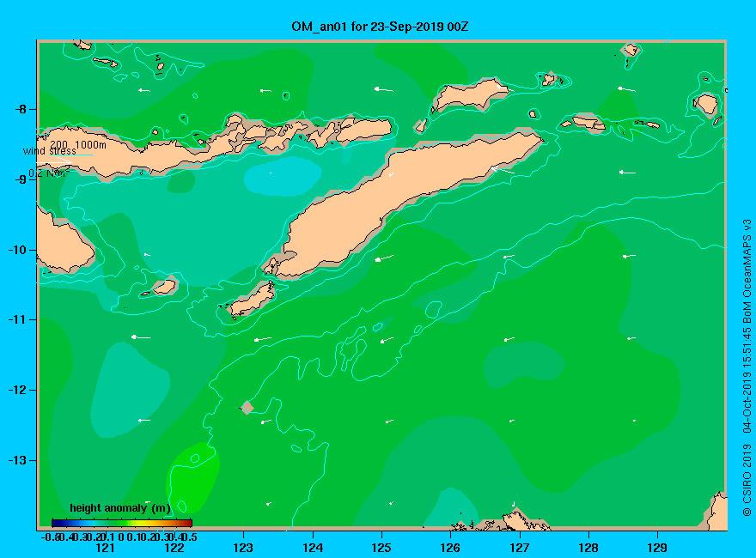Click the small Savu island near 122°E, 10.5°S

[165, 287]
